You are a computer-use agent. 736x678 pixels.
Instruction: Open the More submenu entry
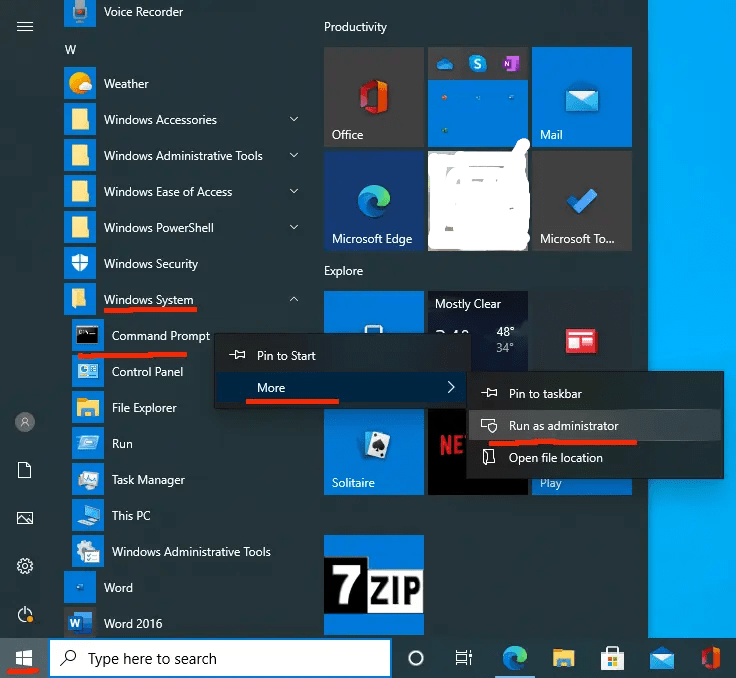[x=341, y=387]
